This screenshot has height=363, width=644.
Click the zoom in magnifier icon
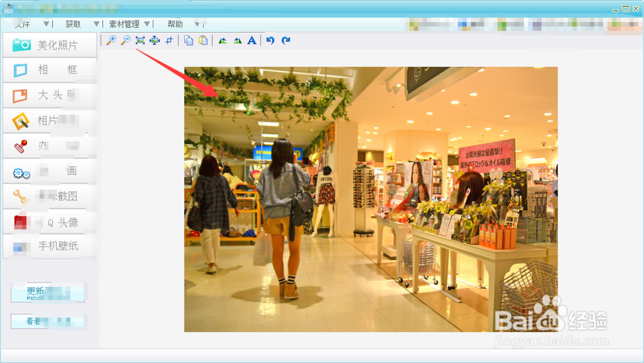[x=111, y=41]
